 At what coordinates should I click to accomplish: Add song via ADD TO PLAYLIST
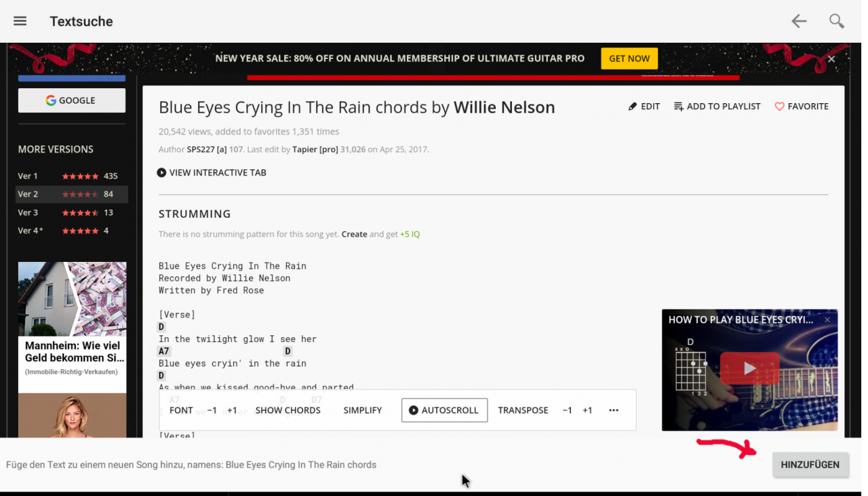click(x=717, y=107)
